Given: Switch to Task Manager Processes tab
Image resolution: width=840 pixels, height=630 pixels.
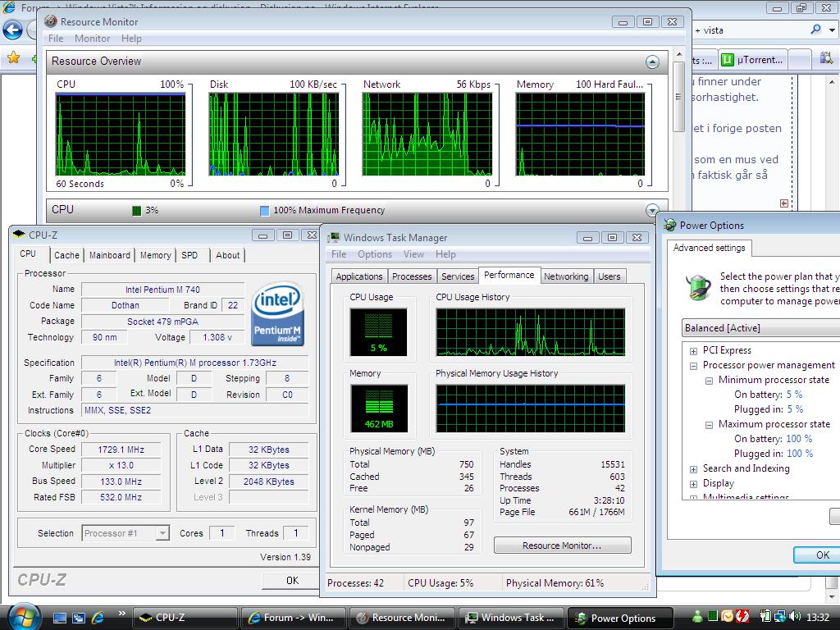Looking at the screenshot, I should (412, 276).
